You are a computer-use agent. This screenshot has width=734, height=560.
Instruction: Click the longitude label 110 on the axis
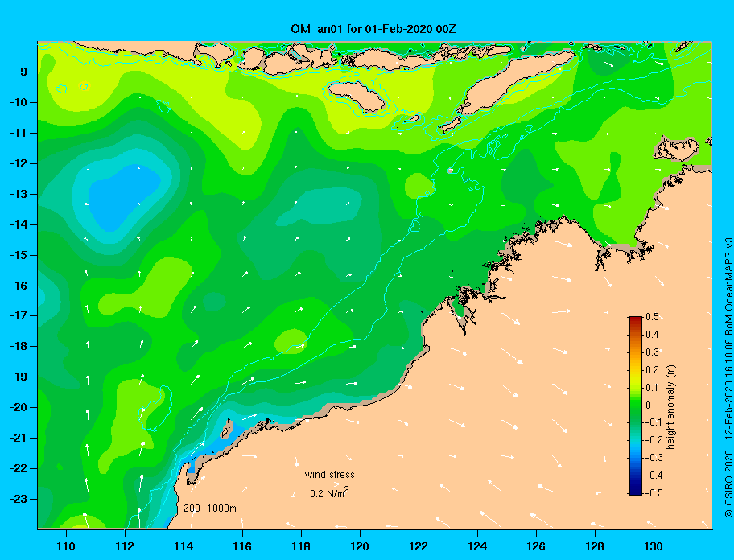click(67, 546)
